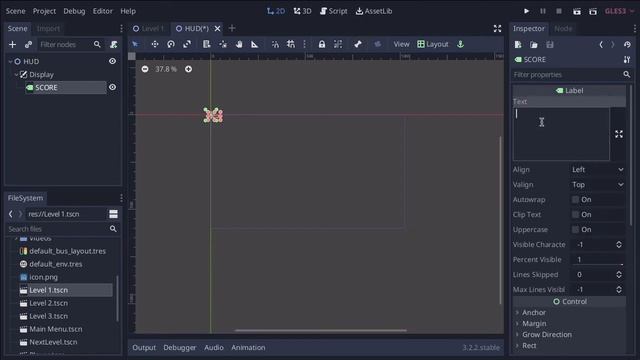Create a new resource in Inspector
This screenshot has width=640, height=360.
point(518,44)
